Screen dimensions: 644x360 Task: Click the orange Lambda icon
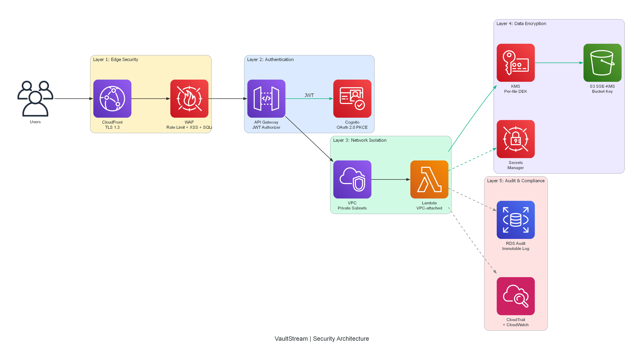(429, 179)
